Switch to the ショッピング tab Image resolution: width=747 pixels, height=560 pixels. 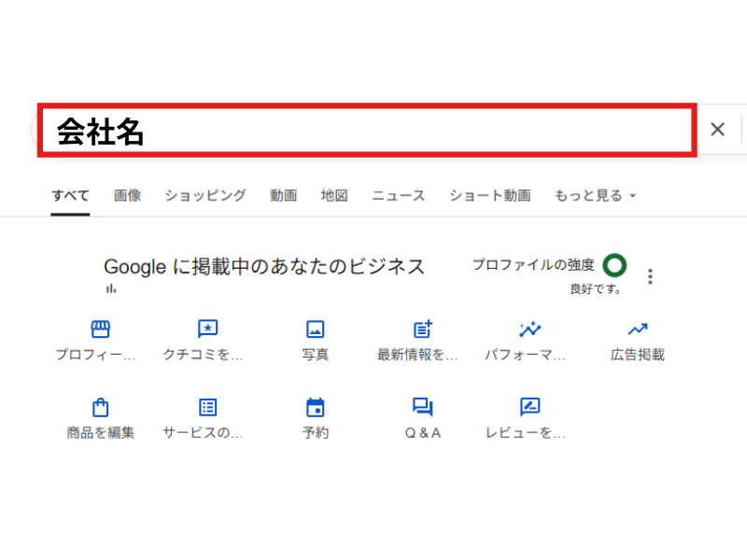coord(205,195)
